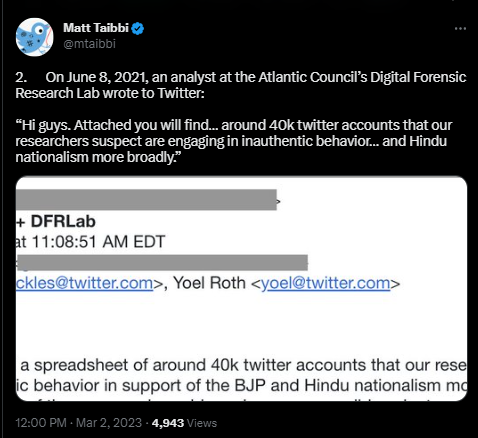This screenshot has width=478, height=438.
Task: Click the quoted "Hi guys" tweet paragraph
Action: point(234,141)
